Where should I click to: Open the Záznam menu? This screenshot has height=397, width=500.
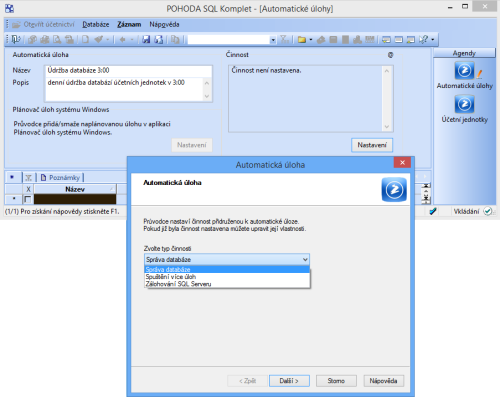[x=129, y=24]
